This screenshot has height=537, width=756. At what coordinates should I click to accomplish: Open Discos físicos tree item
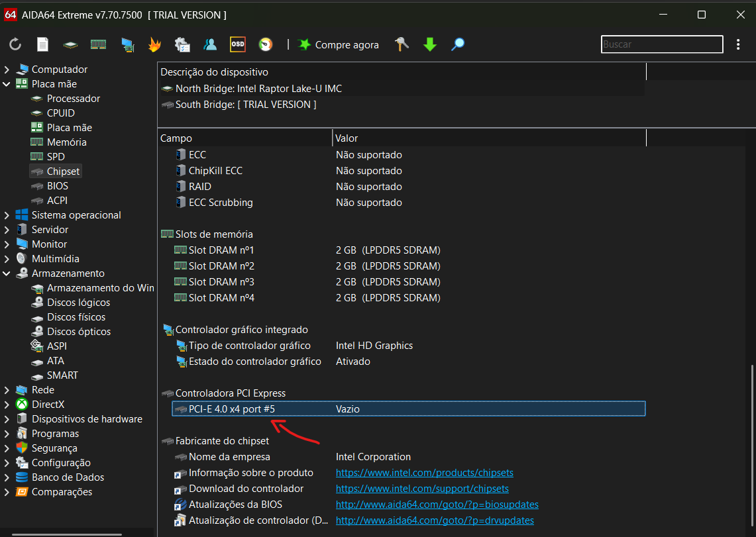click(76, 317)
